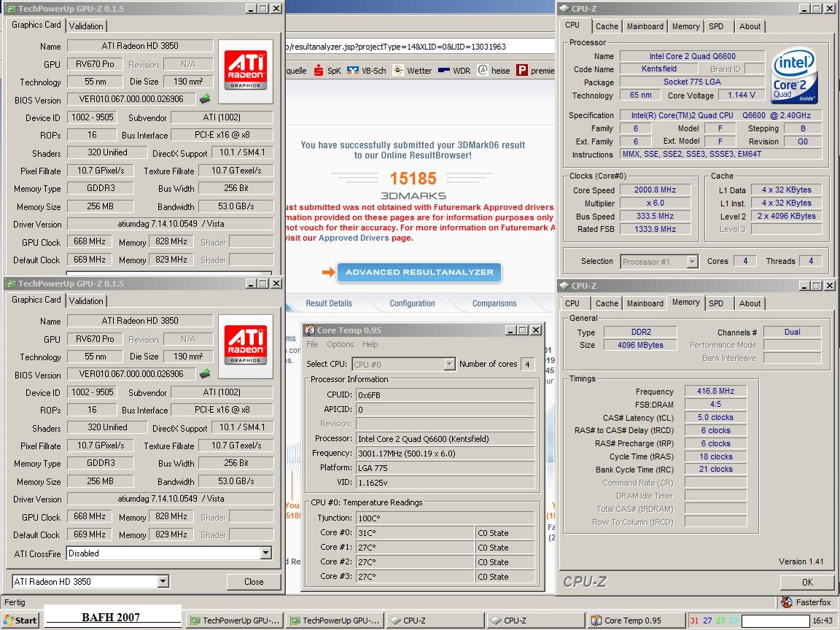The height and width of the screenshot is (630, 840).
Task: Click Core Speed value 2000.8 MHz
Action: 655,190
